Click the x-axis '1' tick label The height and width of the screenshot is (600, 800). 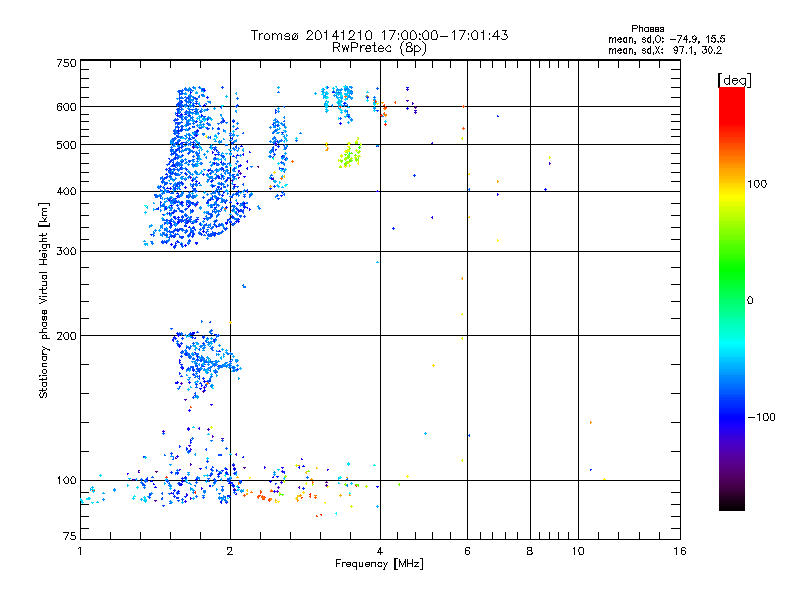pos(80,551)
